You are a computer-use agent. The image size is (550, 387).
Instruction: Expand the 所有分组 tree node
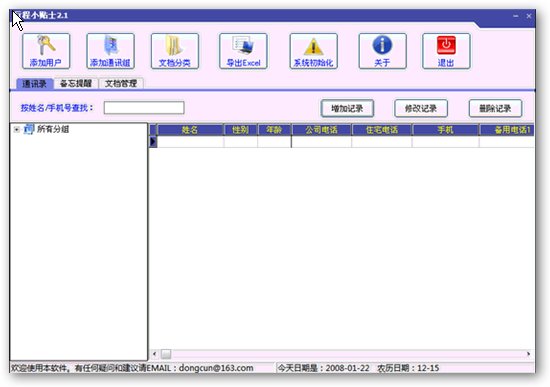[16, 129]
